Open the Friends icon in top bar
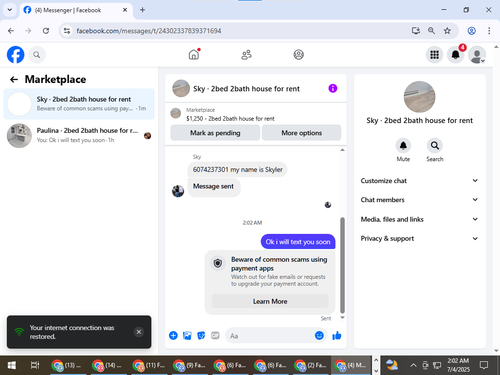500x375 pixels. [246, 55]
